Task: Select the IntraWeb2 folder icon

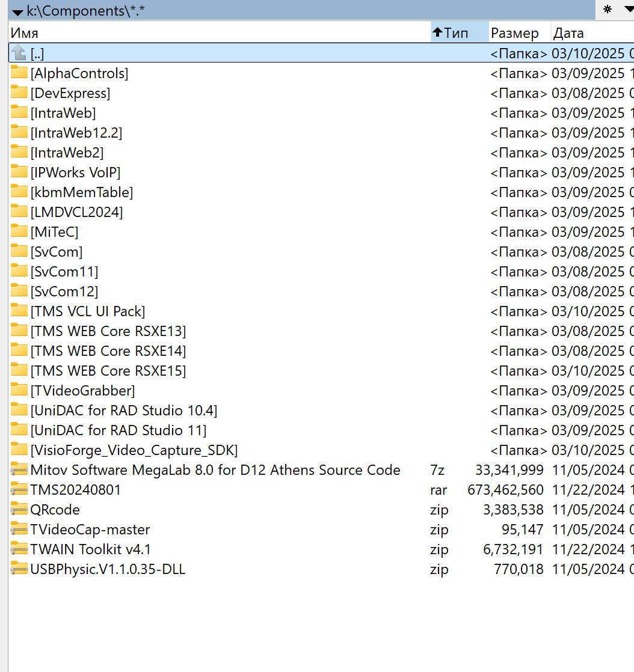Action: click(19, 151)
